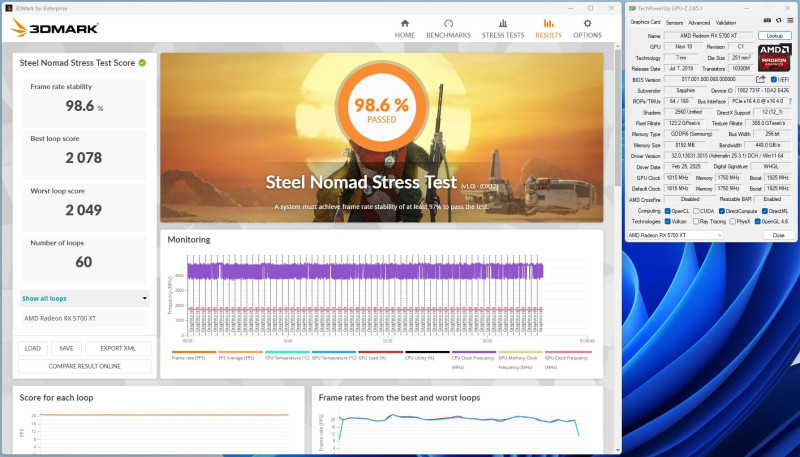Click COMPARE RESULT ONLINE button
The height and width of the screenshot is (457, 800).
pyautogui.click(x=85, y=366)
